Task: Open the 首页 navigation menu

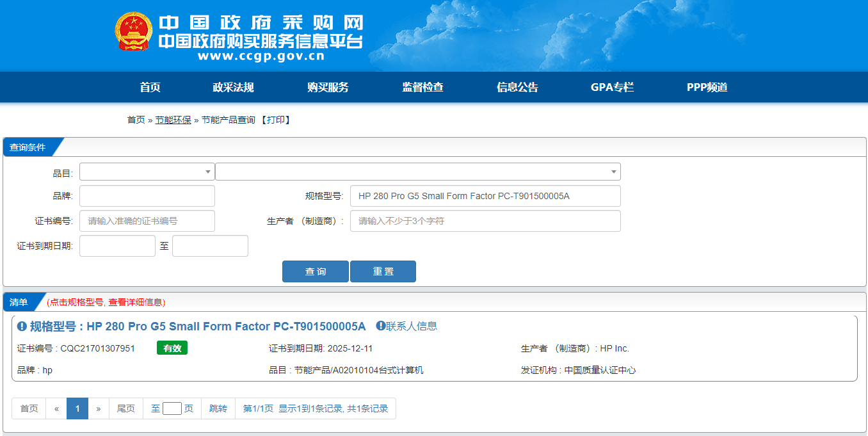Action: point(150,88)
